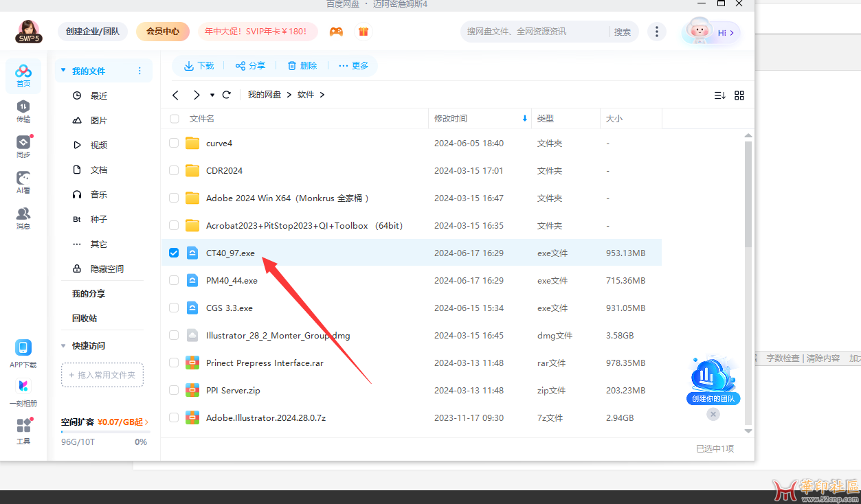Viewport: 861px width, 504px height.
Task: Check the curve4 folder checkbox
Action: tap(174, 144)
